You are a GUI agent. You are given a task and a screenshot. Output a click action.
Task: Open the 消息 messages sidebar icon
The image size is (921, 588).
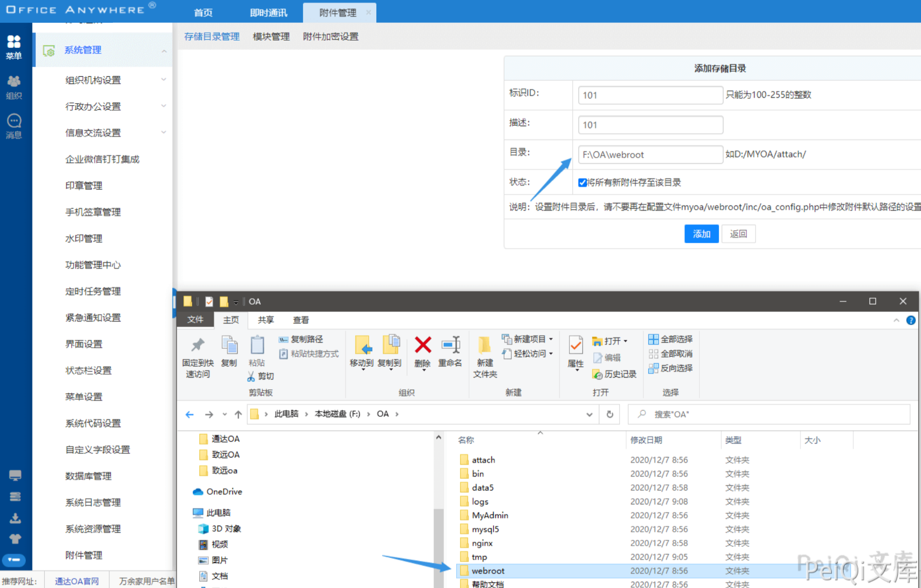click(14, 126)
